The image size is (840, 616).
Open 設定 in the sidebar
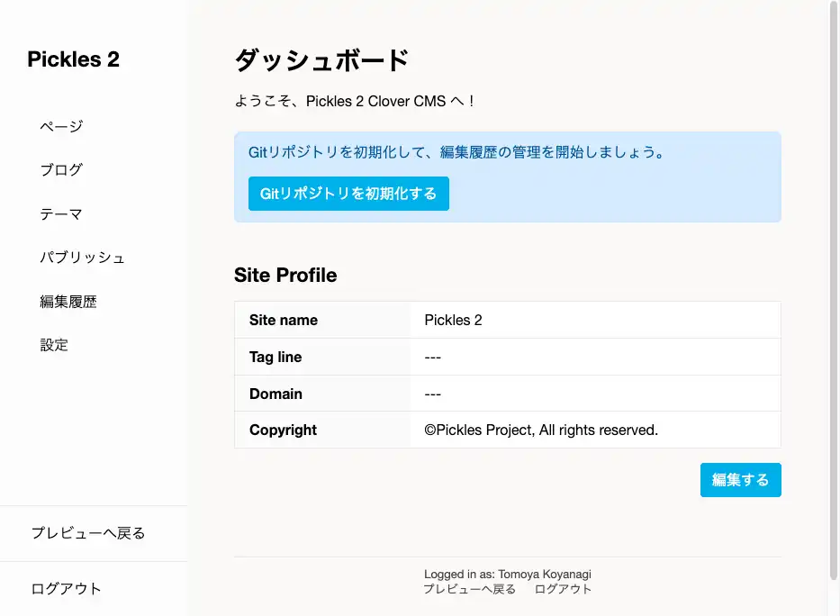54,345
